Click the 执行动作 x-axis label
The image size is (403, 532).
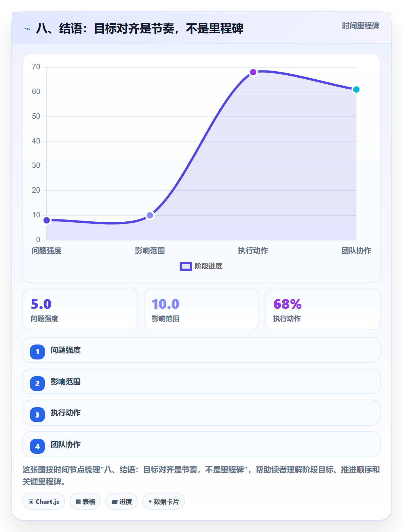pos(253,250)
